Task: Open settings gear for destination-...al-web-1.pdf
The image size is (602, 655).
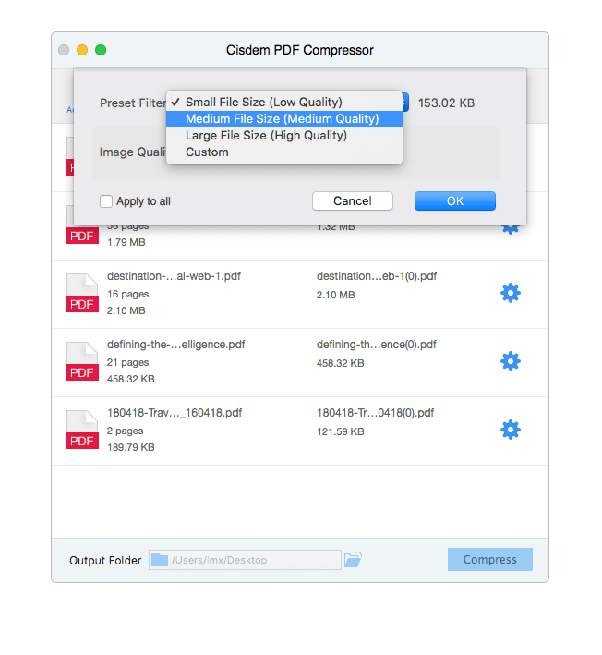Action: (511, 293)
